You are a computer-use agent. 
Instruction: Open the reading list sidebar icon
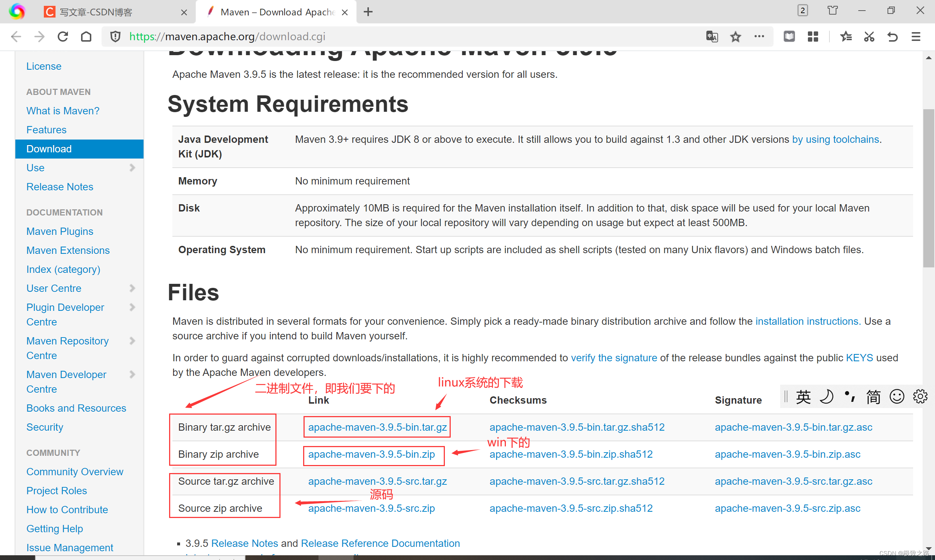(789, 37)
